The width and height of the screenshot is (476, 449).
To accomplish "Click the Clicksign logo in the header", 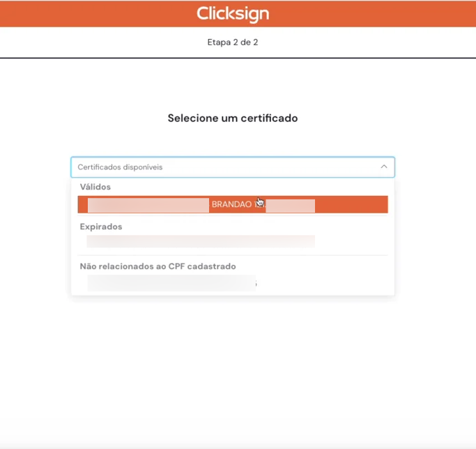I will point(232,13).
